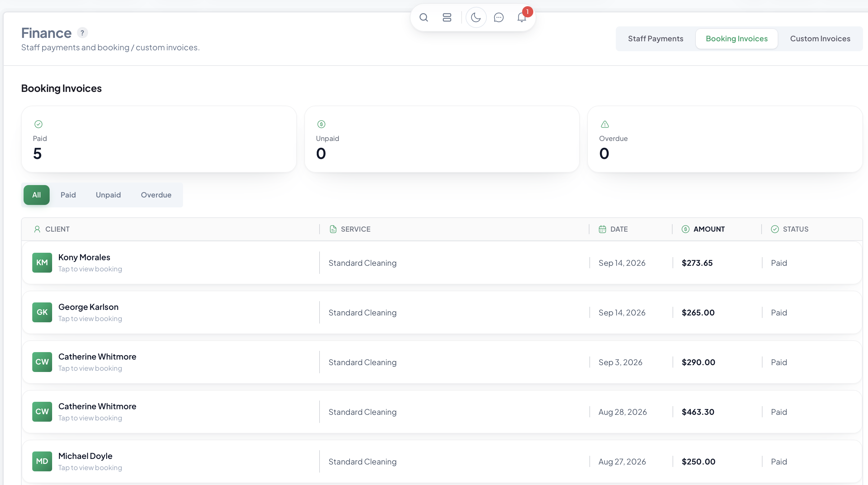Click the Service column document icon

(x=333, y=229)
